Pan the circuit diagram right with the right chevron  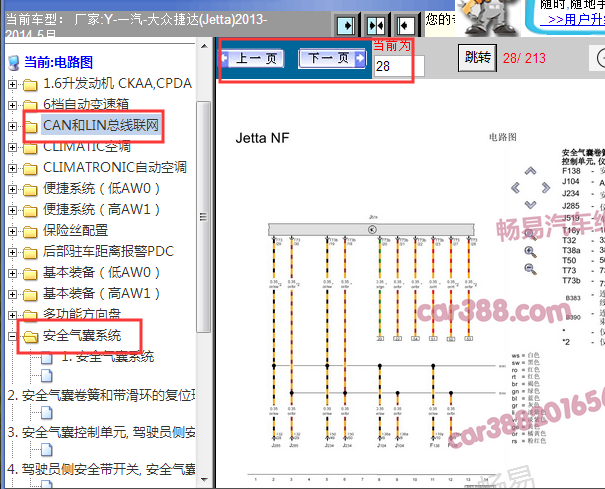(x=546, y=188)
